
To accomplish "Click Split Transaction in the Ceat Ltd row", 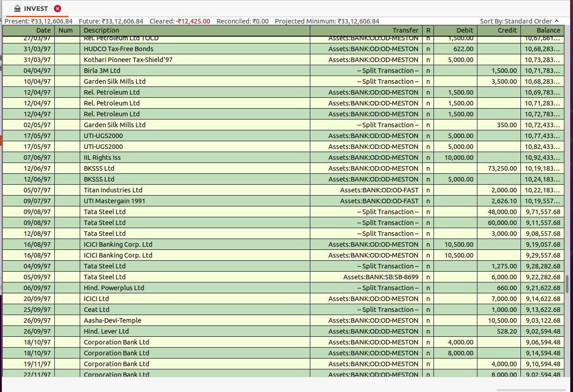I will [388, 310].
